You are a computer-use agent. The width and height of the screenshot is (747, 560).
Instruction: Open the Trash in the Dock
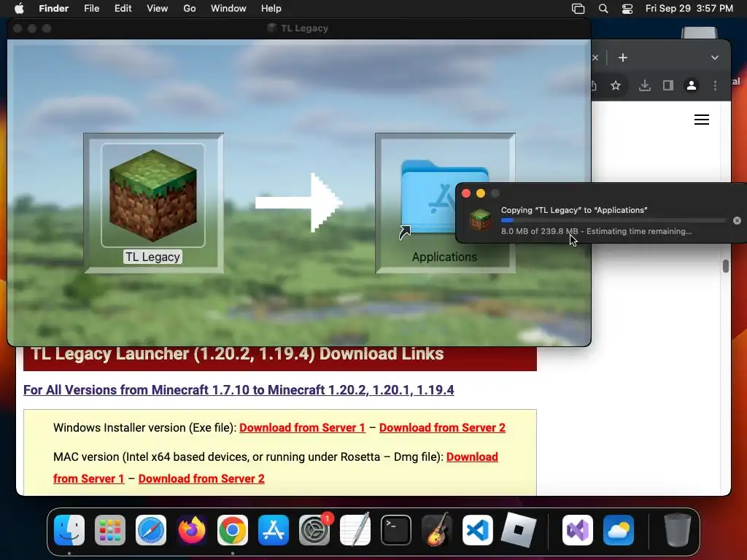click(678, 530)
